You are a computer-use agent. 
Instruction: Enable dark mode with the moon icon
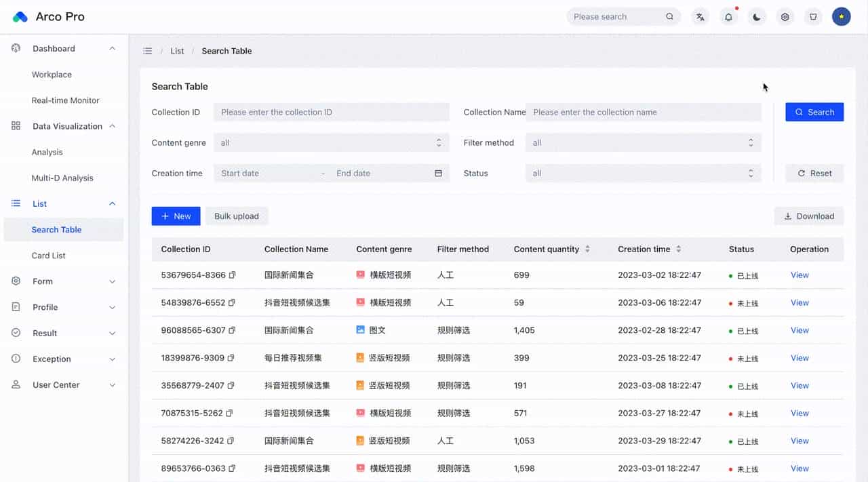pos(756,16)
